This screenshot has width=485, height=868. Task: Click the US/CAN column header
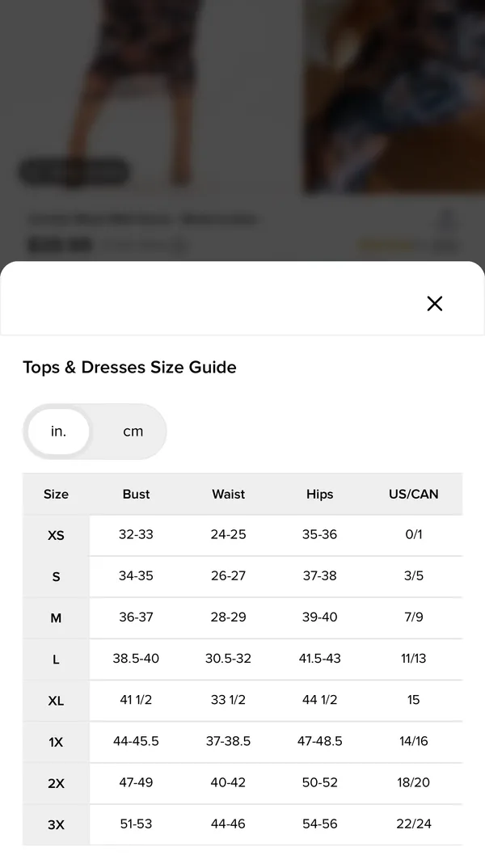point(414,495)
